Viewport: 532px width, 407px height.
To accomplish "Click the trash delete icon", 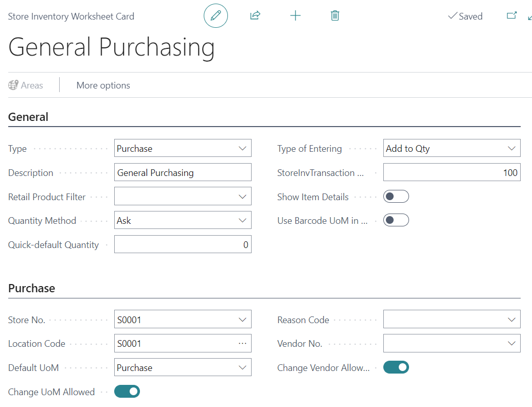I will point(335,16).
